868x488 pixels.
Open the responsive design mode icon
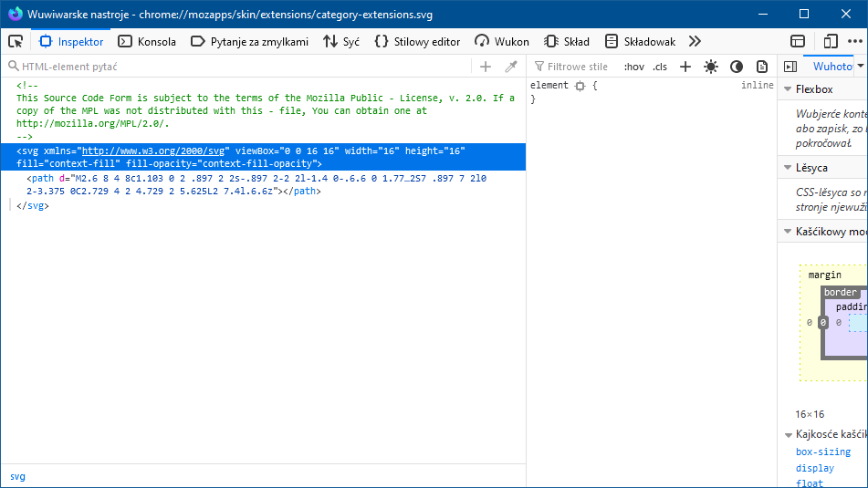click(830, 41)
